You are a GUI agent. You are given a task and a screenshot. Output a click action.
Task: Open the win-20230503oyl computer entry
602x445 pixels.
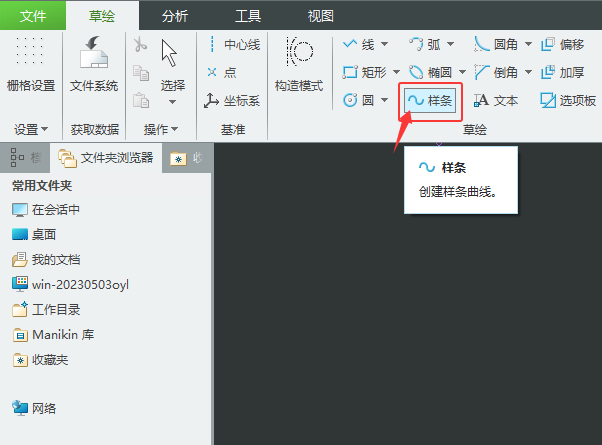[x=70, y=285]
